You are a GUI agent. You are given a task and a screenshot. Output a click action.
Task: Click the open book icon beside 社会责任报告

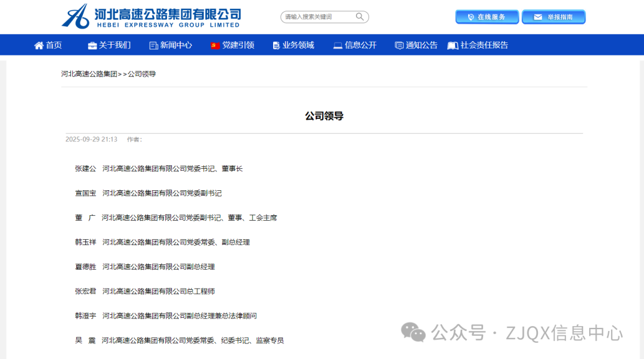[453, 45]
